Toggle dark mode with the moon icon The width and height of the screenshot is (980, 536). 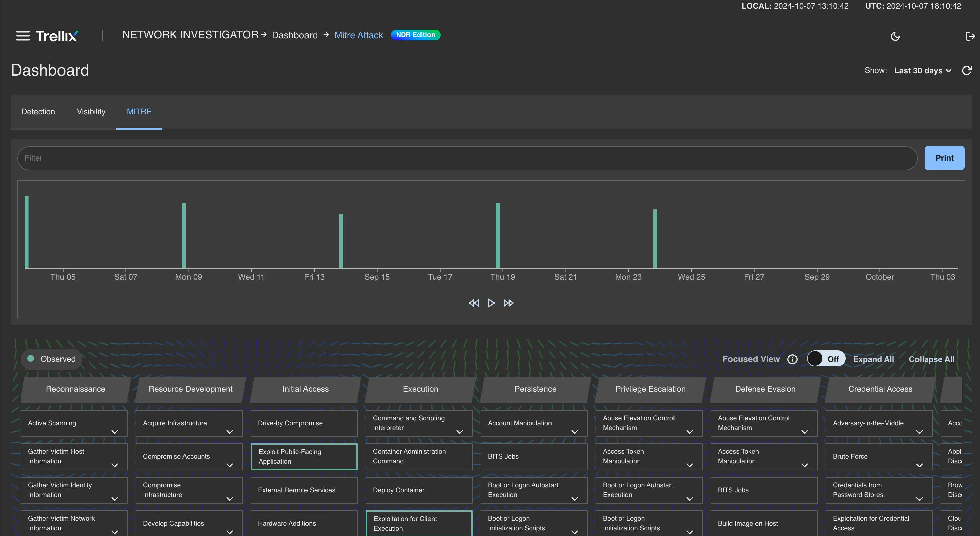pyautogui.click(x=895, y=36)
